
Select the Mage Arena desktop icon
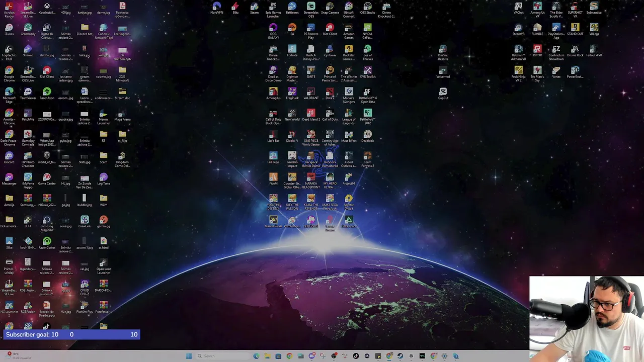(x=122, y=115)
